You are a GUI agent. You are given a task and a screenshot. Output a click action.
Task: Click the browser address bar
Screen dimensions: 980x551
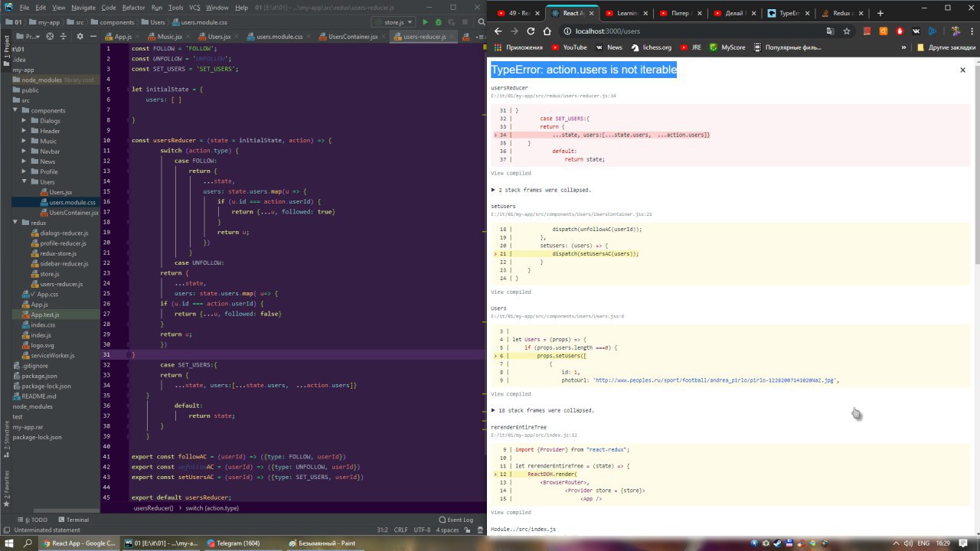(689, 31)
